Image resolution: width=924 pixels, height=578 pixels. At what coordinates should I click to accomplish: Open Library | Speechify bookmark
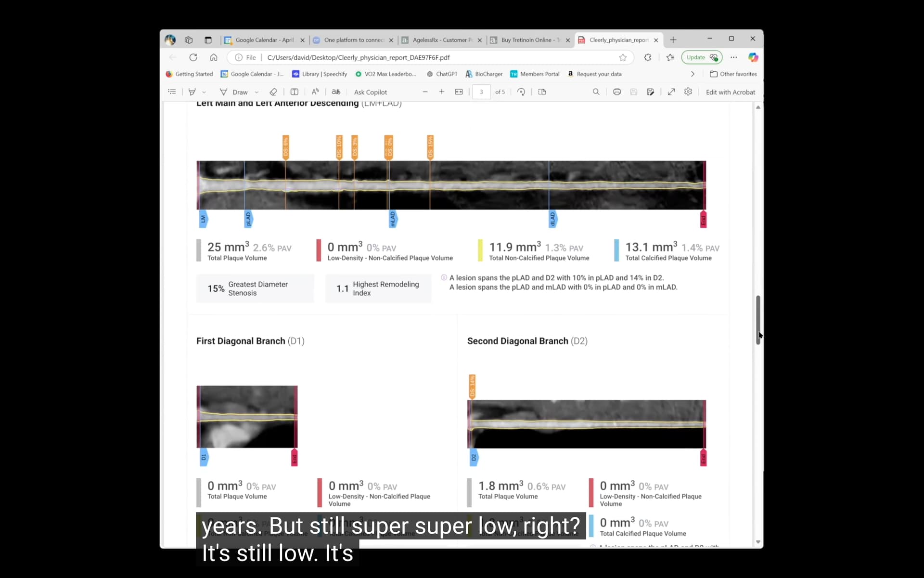pyautogui.click(x=320, y=74)
